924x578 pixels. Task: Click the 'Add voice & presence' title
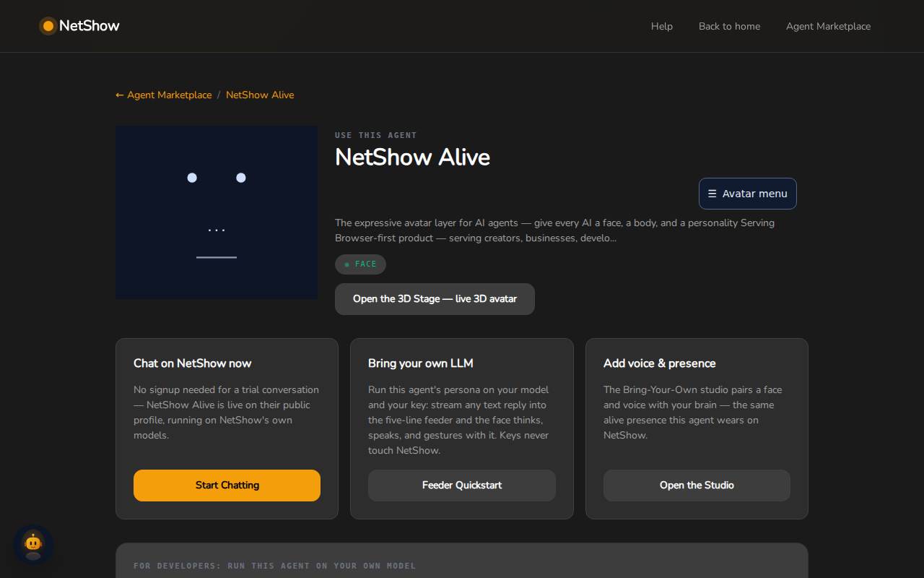click(x=660, y=363)
